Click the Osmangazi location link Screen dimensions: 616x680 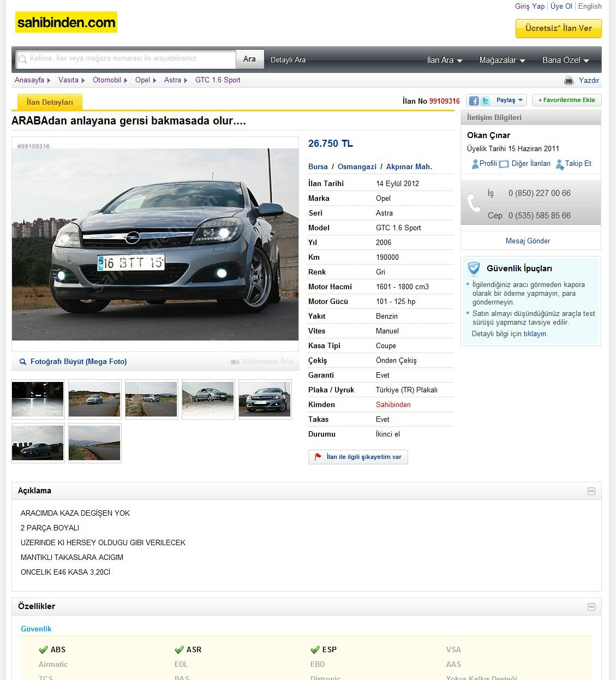(x=357, y=166)
